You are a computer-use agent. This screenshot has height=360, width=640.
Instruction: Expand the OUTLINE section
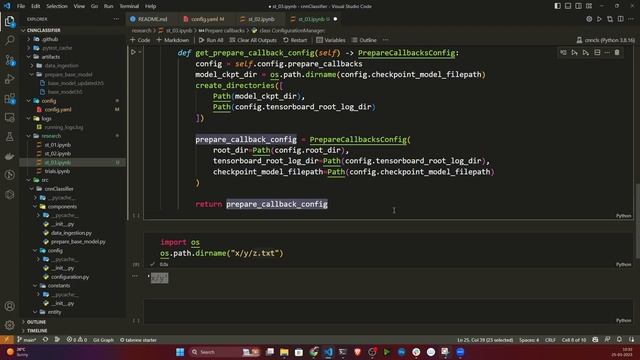click(x=36, y=322)
